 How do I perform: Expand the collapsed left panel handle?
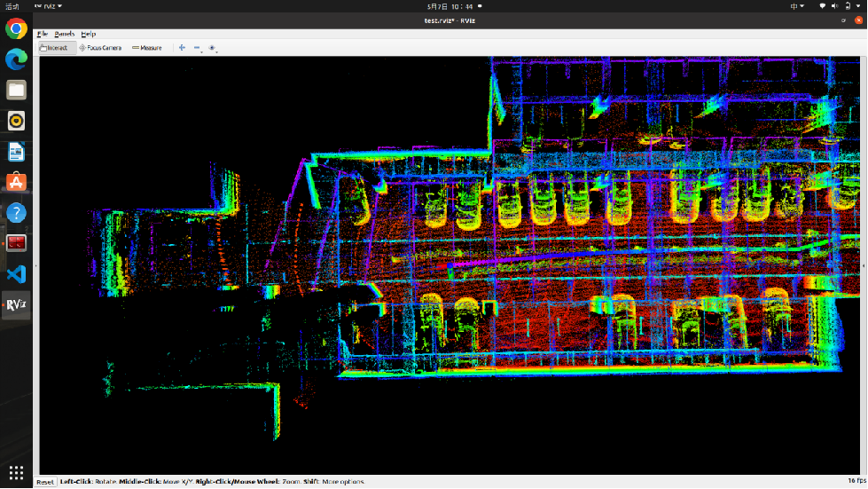pos(36,265)
